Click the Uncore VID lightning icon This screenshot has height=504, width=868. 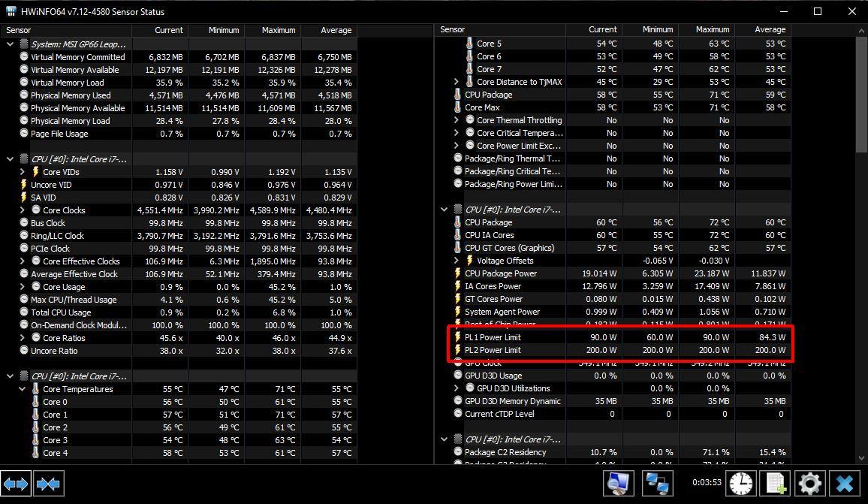point(24,185)
